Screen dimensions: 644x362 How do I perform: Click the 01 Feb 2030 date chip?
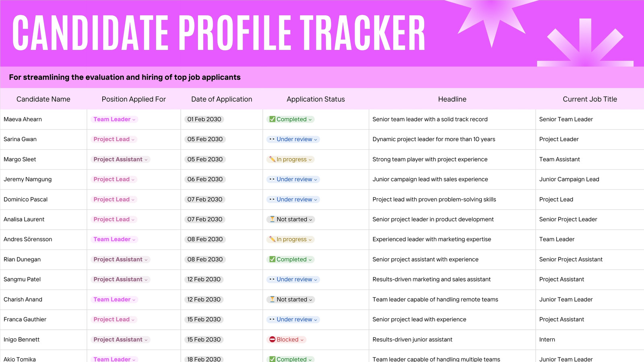click(x=204, y=119)
